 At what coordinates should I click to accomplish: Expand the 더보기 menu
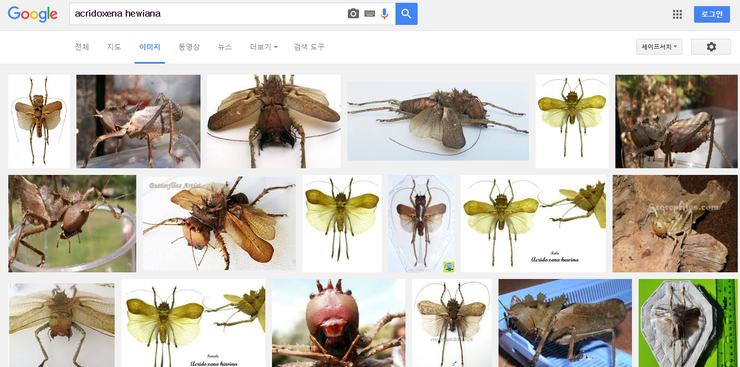263,47
